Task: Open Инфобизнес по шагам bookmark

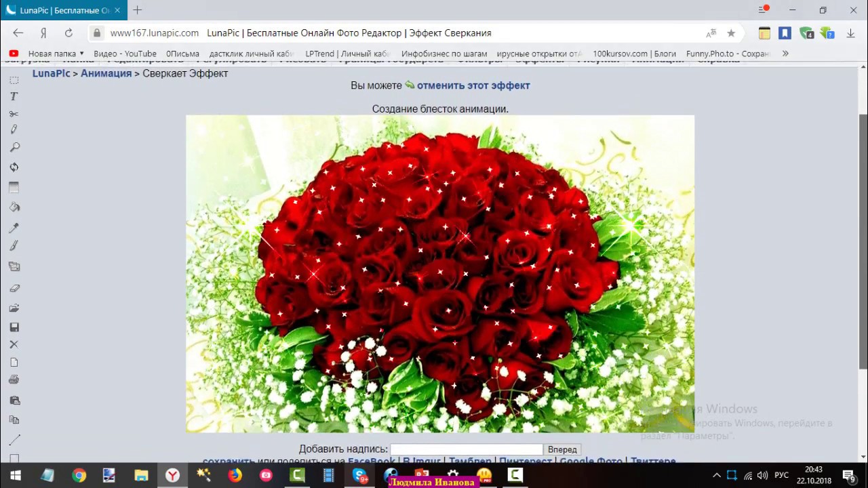Action: coord(444,54)
